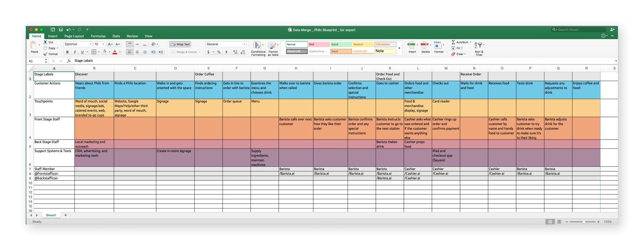Cut selection with the scissors icon
Screen dimensions: 644x250
click(45, 42)
